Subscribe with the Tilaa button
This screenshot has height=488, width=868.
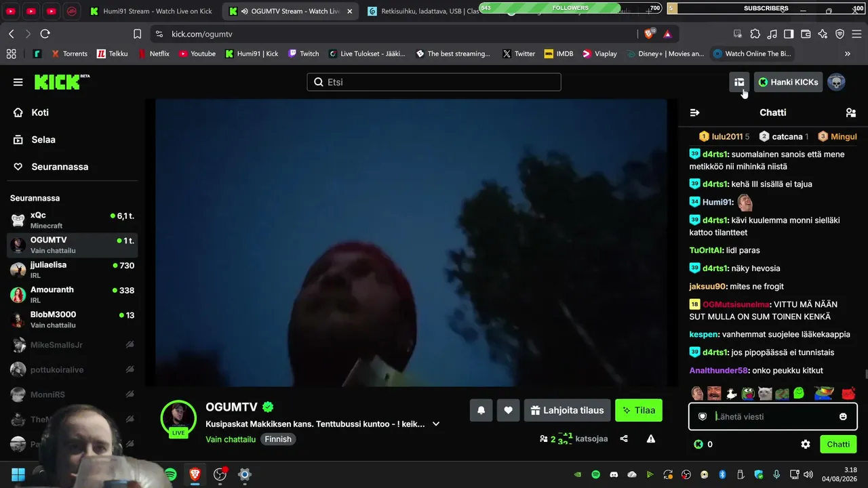coord(639,410)
